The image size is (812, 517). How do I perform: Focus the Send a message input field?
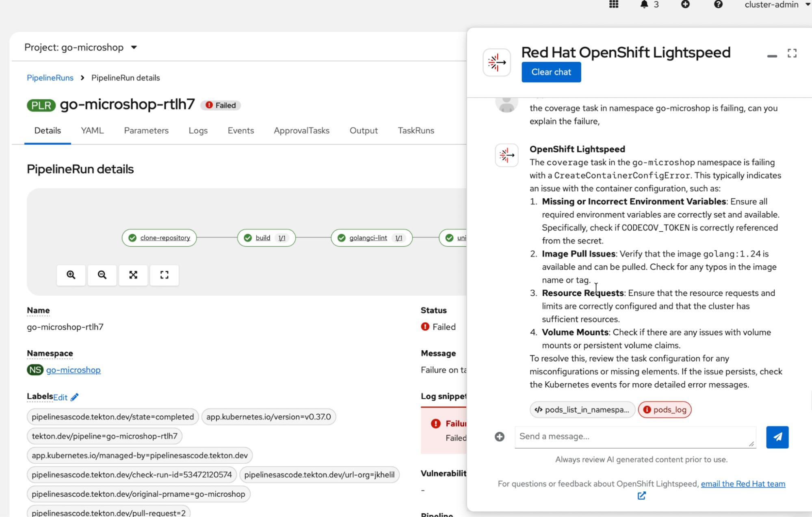635,437
